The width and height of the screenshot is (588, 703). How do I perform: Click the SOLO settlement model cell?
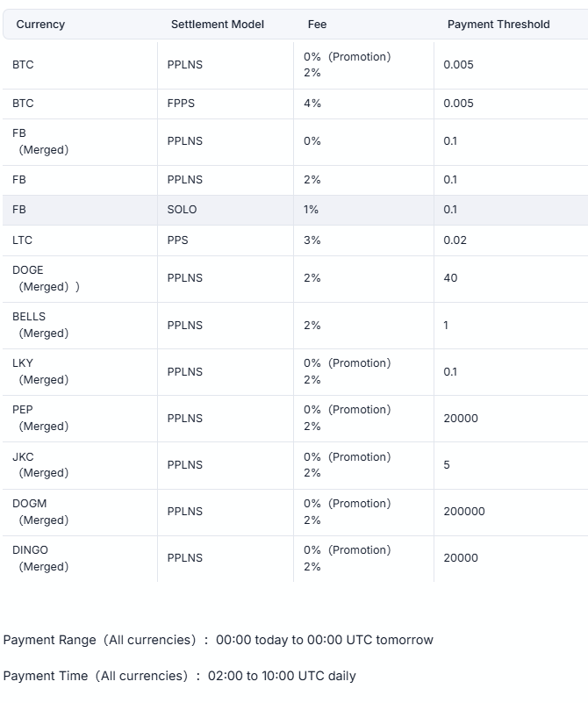(182, 210)
